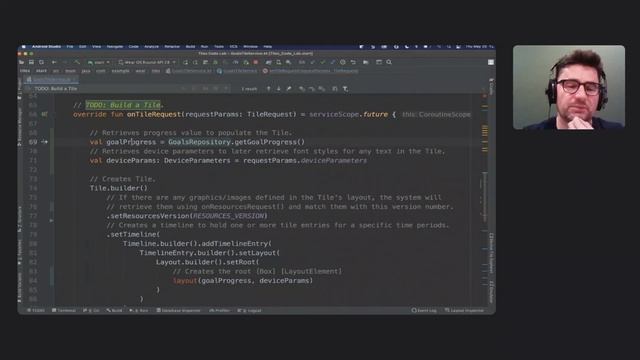Viewport: 640px width, 360px height.
Task: Open the Database Inspector tab
Action: (179, 311)
